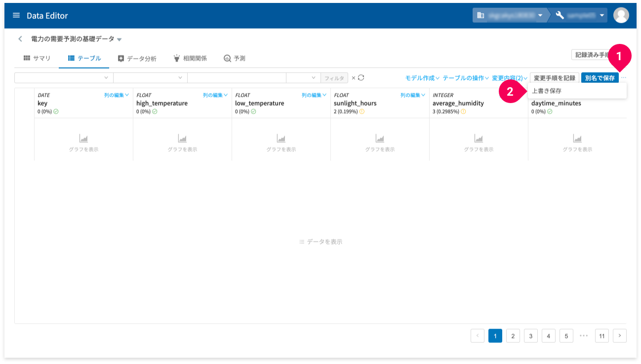Open the organization selector dropdown

coord(510,15)
